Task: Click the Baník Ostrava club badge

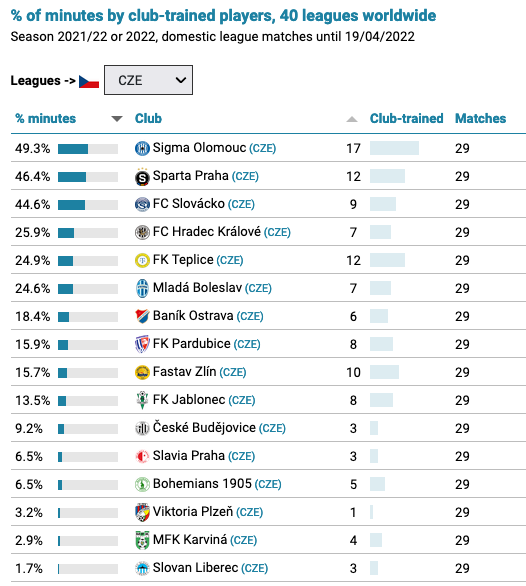Action: (142, 316)
